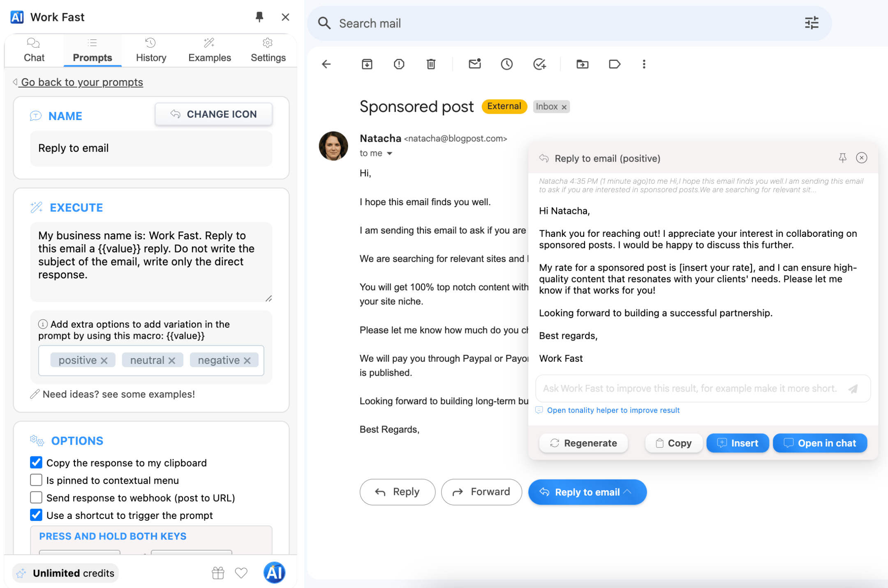
Task: Remove the neutral option tag
Action: click(172, 361)
